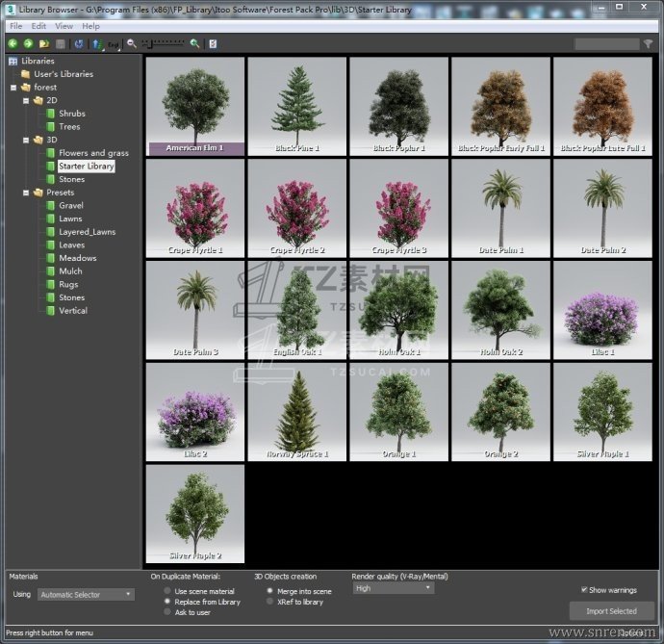Click the Refresh library toolbar icon

pyautogui.click(x=78, y=43)
